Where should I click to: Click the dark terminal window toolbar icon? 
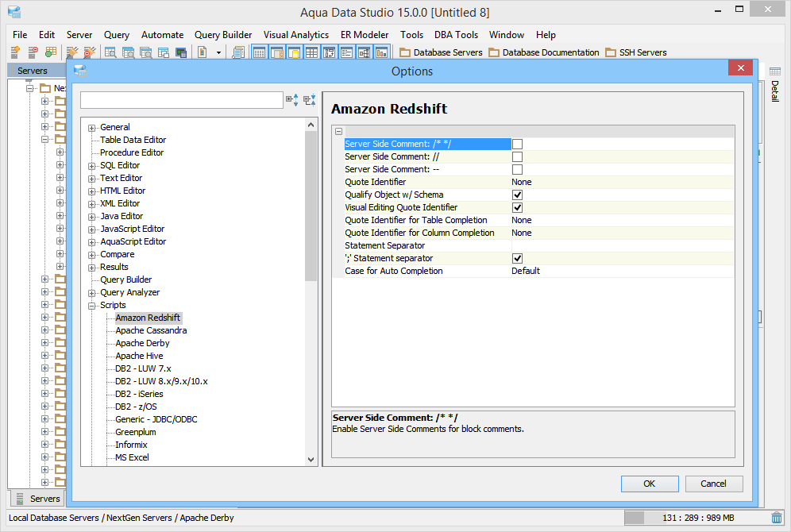(x=181, y=52)
